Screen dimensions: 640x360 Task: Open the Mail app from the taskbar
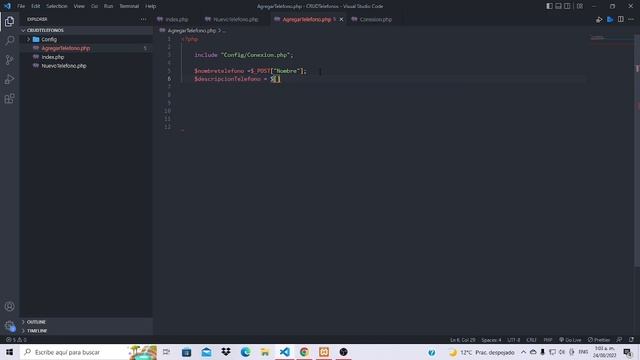click(206, 352)
